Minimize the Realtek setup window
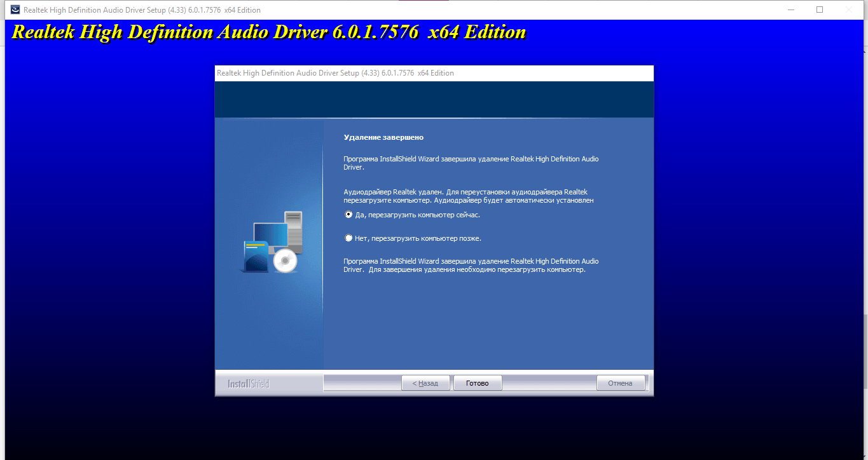 (x=792, y=10)
